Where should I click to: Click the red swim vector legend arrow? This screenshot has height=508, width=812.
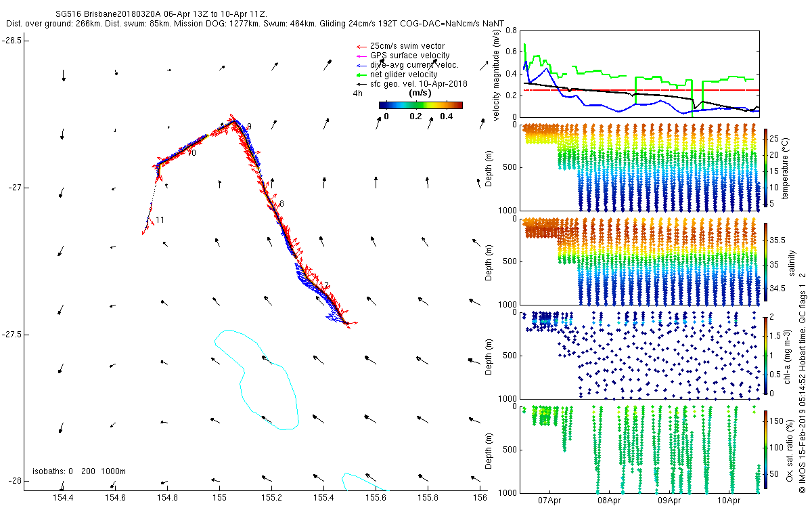360,46
